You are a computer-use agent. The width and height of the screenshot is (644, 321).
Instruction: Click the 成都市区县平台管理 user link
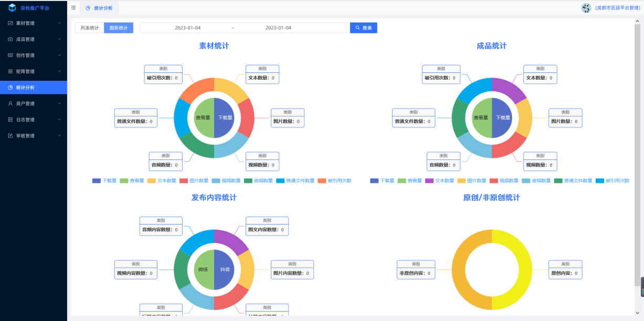[x=616, y=8]
